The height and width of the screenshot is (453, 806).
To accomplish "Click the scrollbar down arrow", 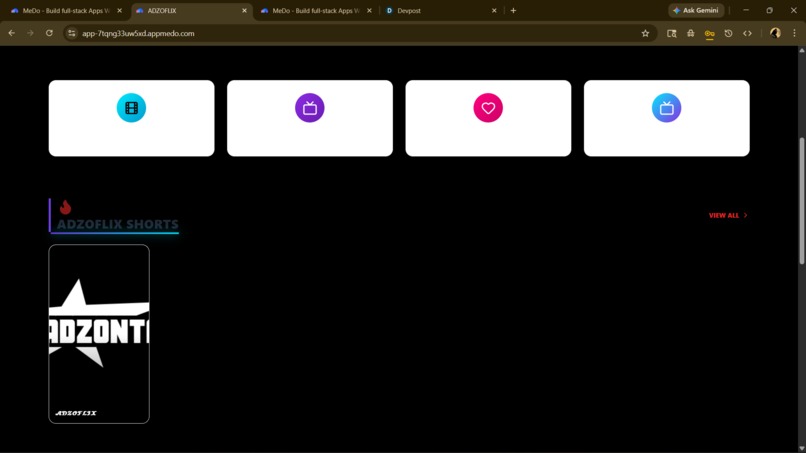I will tap(802, 449).
